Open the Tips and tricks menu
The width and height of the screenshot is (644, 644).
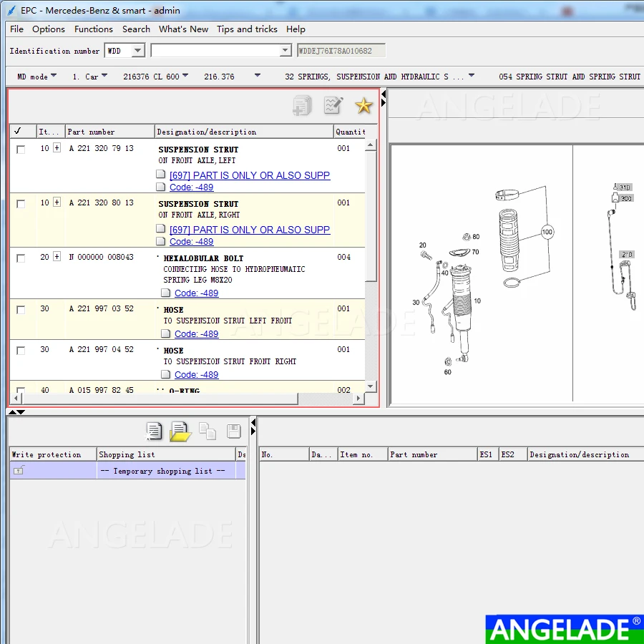click(248, 29)
